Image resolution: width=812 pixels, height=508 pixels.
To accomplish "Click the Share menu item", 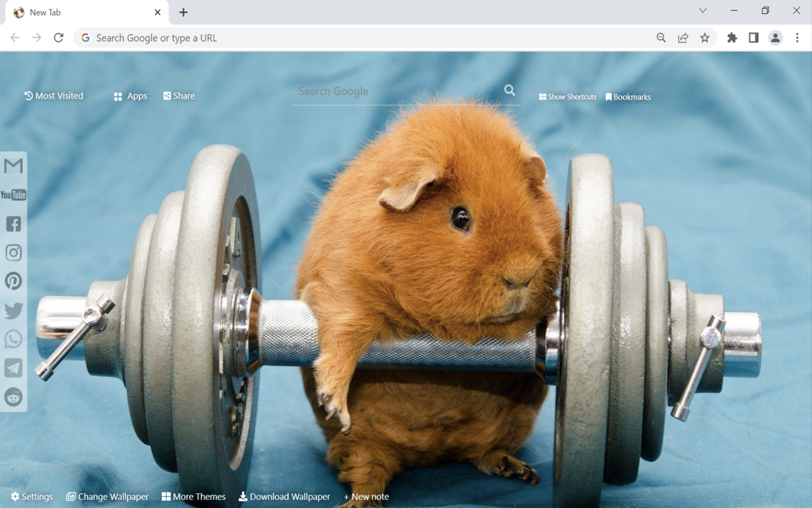I will [x=179, y=96].
